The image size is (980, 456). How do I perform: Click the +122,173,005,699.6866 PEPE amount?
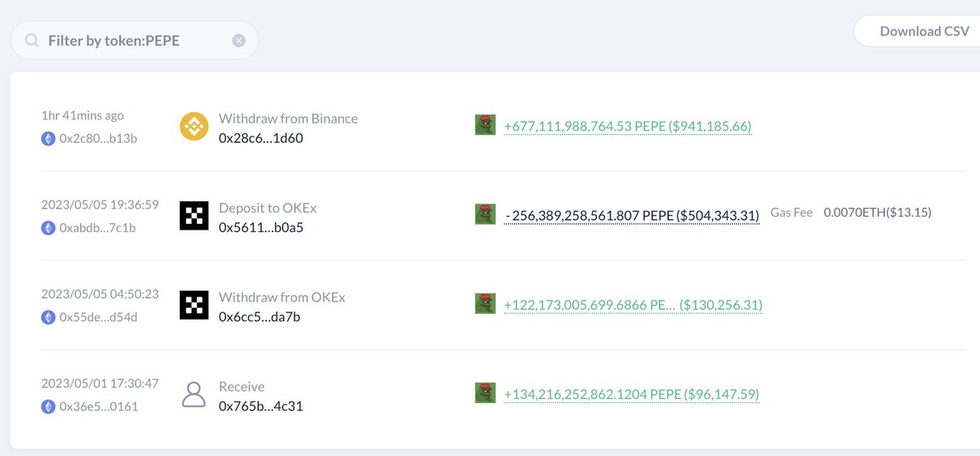point(633,306)
